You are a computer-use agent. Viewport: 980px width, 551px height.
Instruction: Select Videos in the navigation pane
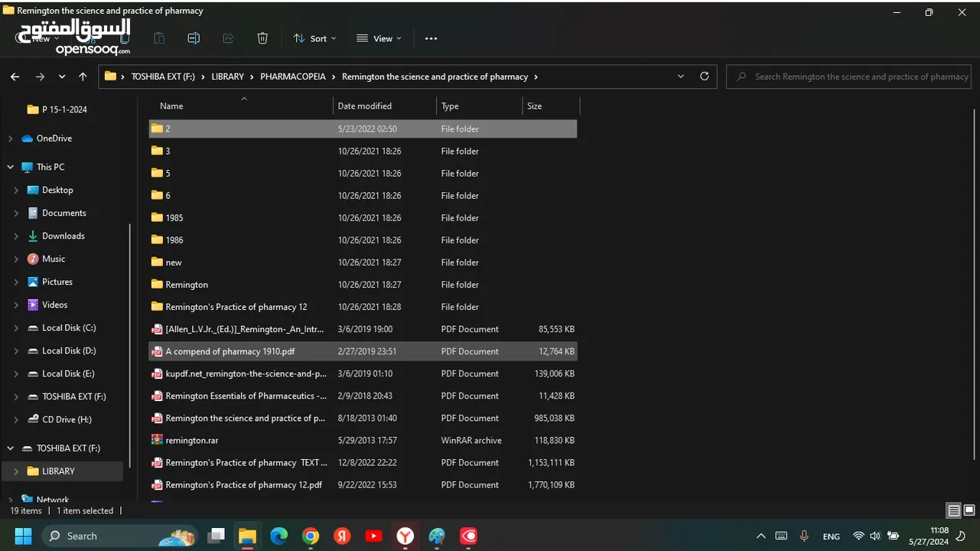(55, 305)
